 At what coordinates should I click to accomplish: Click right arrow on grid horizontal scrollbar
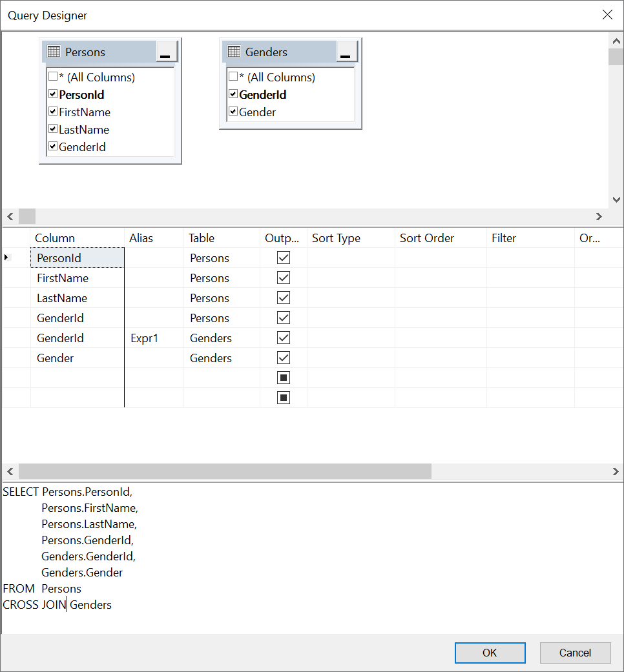point(616,471)
